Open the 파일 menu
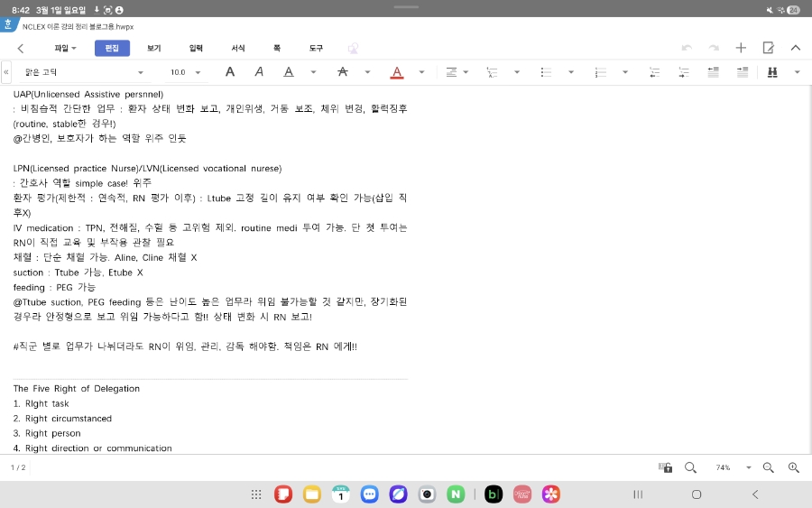 coord(65,48)
